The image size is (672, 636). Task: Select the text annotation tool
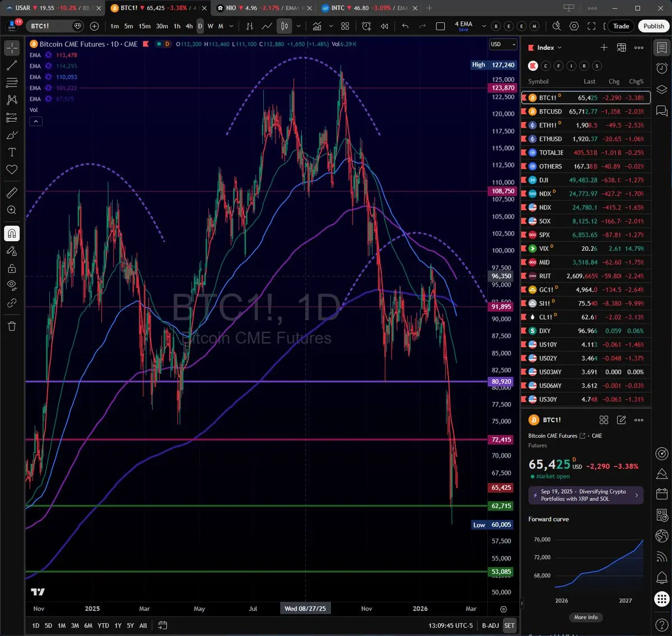point(12,152)
